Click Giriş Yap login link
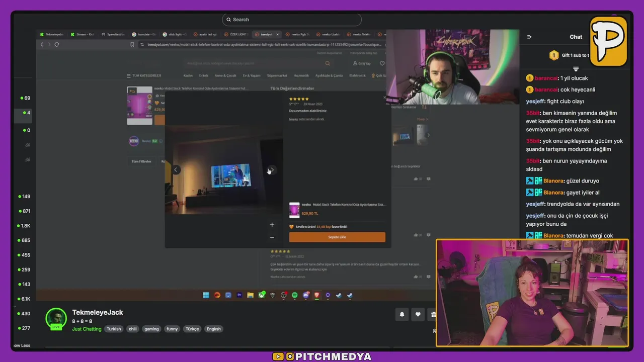The height and width of the screenshot is (362, 644). click(362, 63)
